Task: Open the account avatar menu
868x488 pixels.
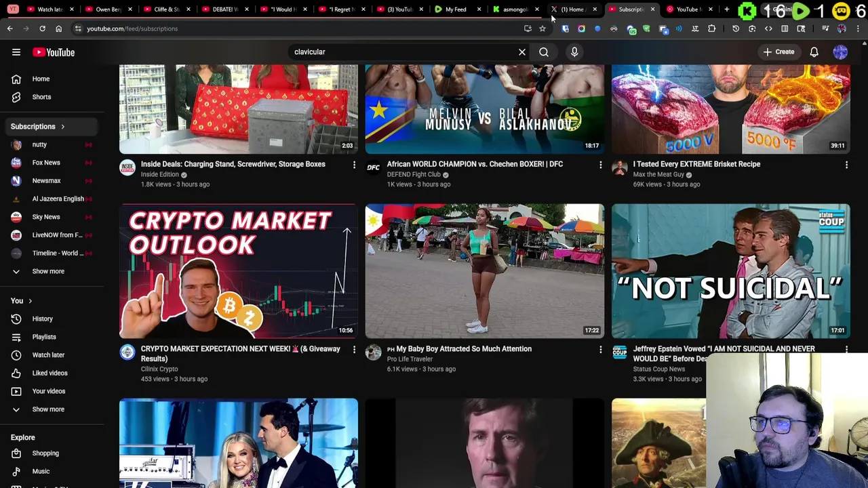Action: click(x=840, y=52)
